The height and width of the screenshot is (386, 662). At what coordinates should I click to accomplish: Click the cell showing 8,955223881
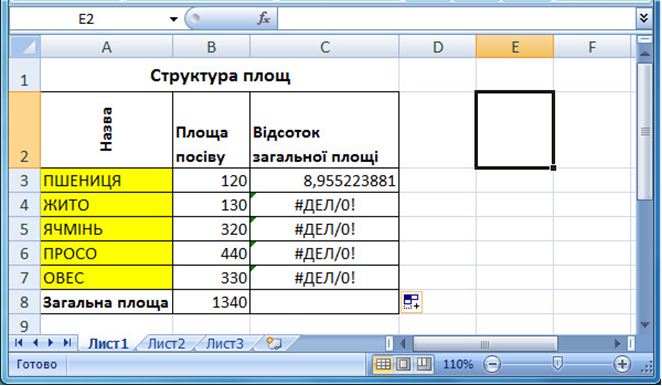pyautogui.click(x=324, y=180)
